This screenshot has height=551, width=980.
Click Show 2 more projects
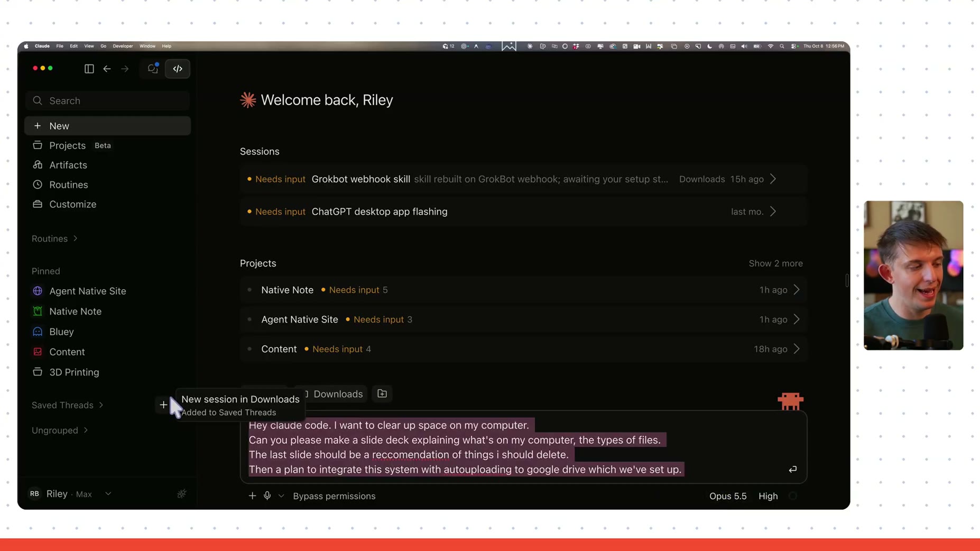click(x=775, y=263)
